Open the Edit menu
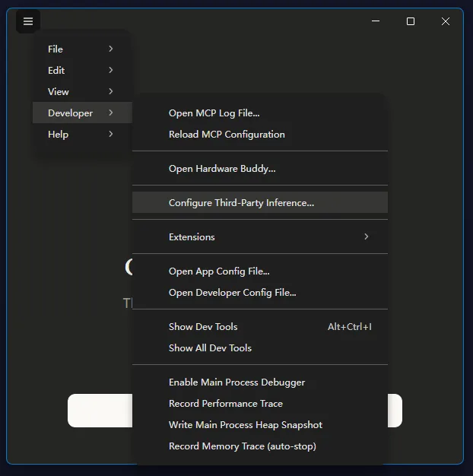473x476 pixels. [x=82, y=70]
